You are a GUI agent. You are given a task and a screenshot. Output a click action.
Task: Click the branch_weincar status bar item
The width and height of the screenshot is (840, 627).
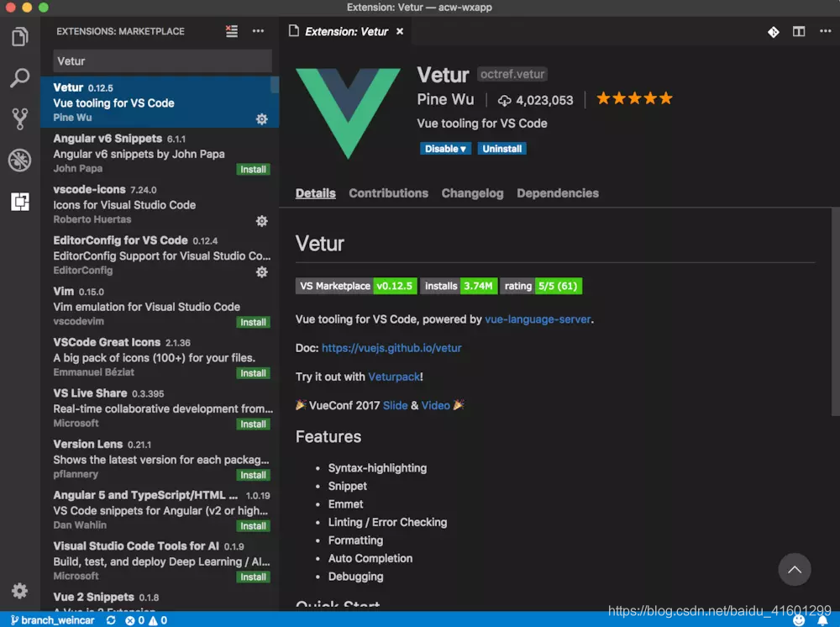[x=52, y=620]
